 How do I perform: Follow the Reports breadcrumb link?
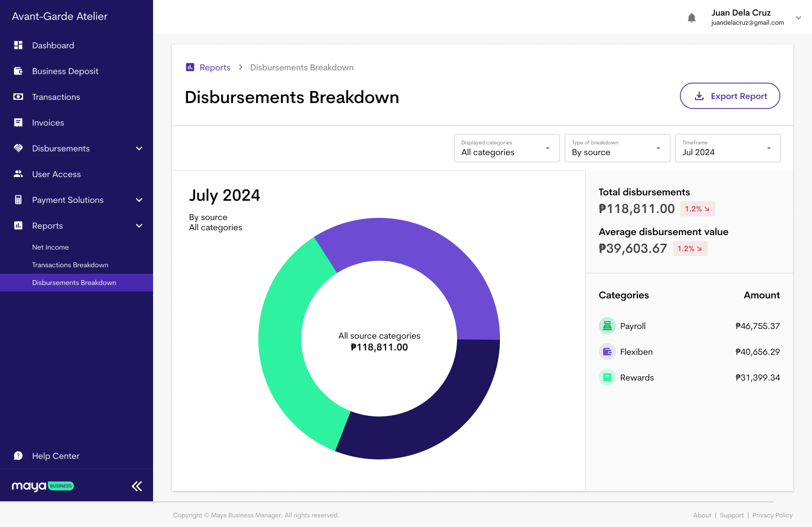tap(215, 68)
